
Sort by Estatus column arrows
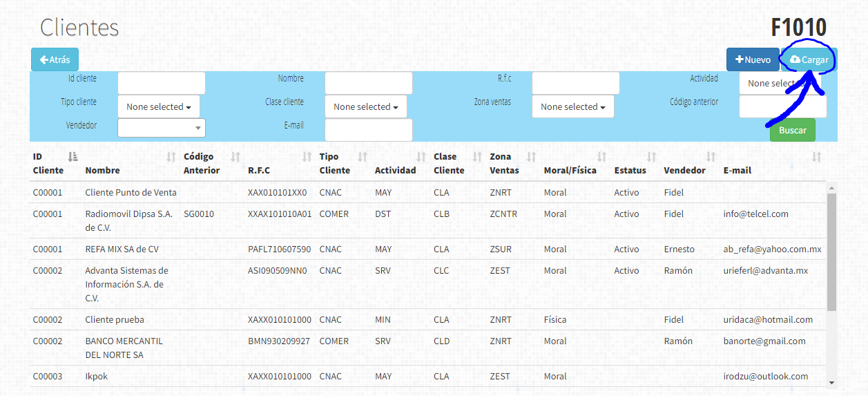click(x=652, y=157)
